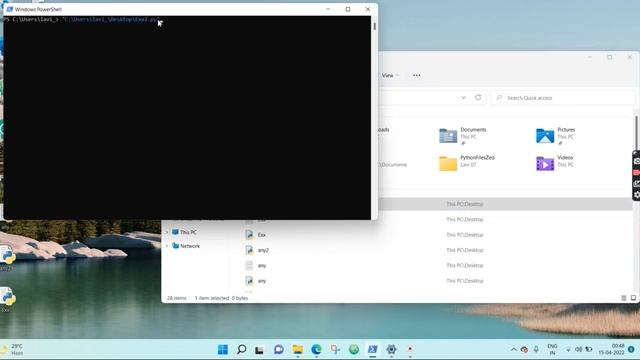640x360 pixels.
Task: Click This PC\Desktop location in Exx row
Action: [464, 235]
